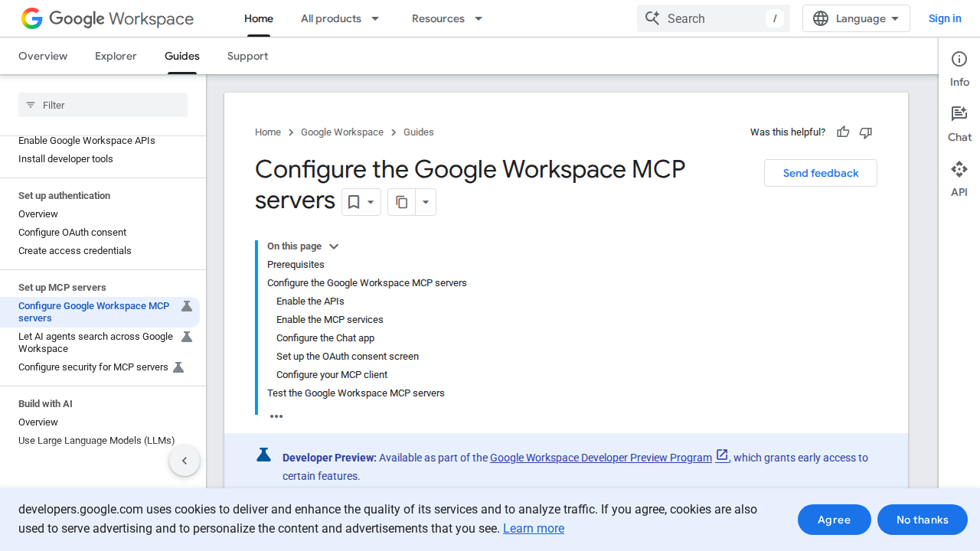The image size is (980, 551).
Task: Click the filter list icon
Action: (31, 105)
